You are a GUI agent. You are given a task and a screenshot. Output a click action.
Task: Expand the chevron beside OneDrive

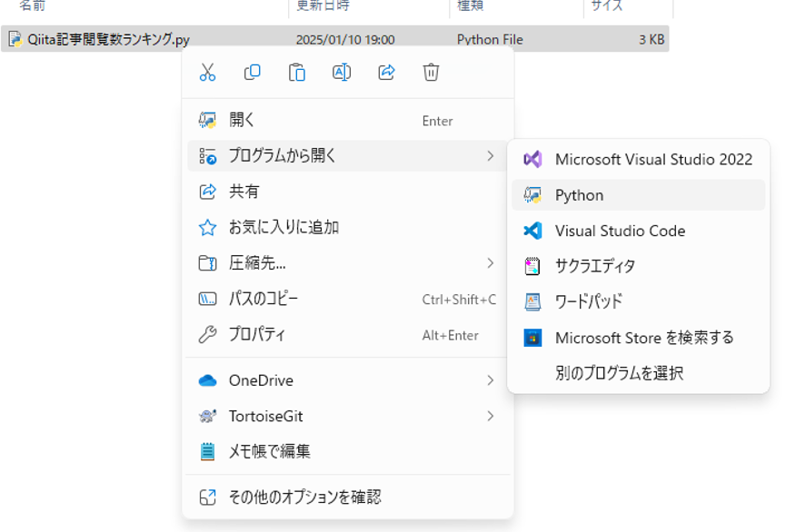tap(491, 380)
